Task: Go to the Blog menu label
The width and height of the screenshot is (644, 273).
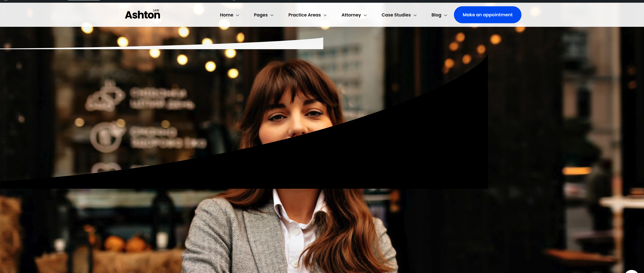Action: 436,15
